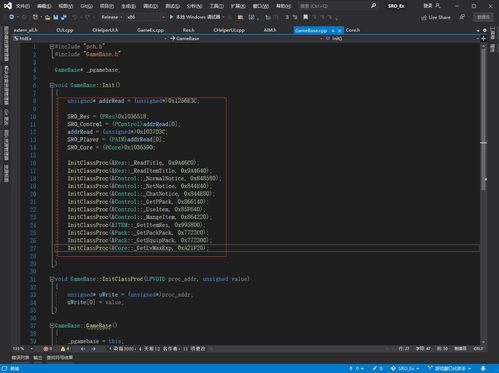499x373 pixels.
Task: Open Live Share
Action: (436, 17)
